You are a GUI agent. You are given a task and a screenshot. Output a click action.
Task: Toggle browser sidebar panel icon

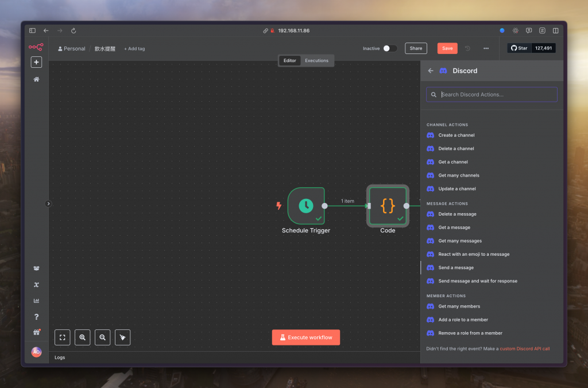pos(32,31)
